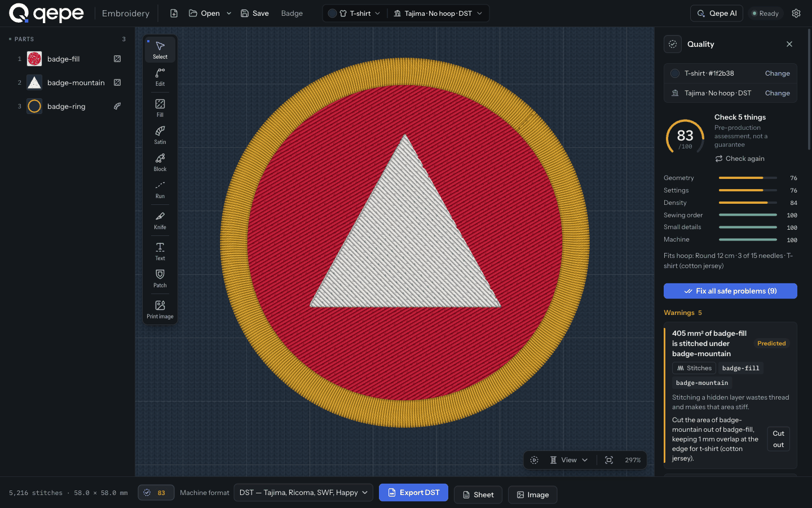Click the Print image tool
Viewport: 812px width, 508px height.
tap(160, 309)
